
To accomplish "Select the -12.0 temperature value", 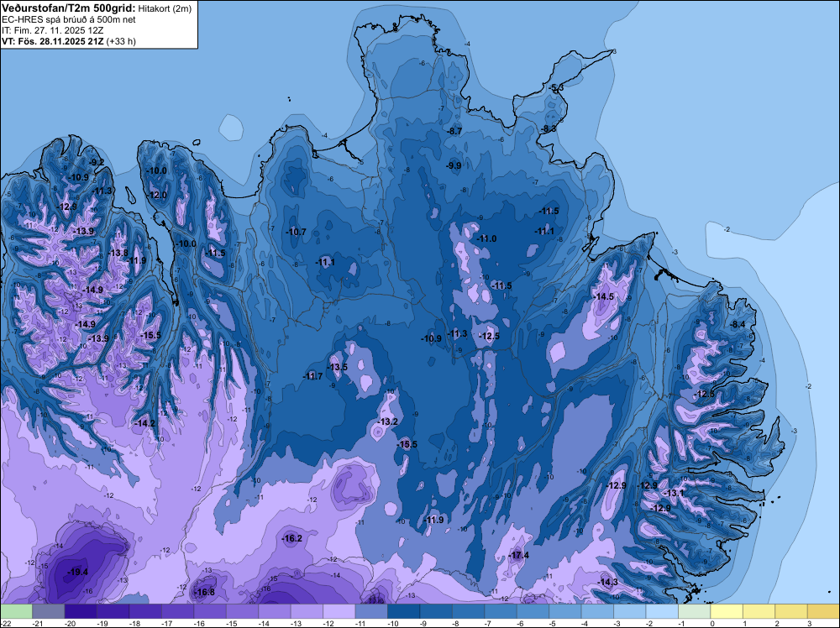I will point(157,195).
